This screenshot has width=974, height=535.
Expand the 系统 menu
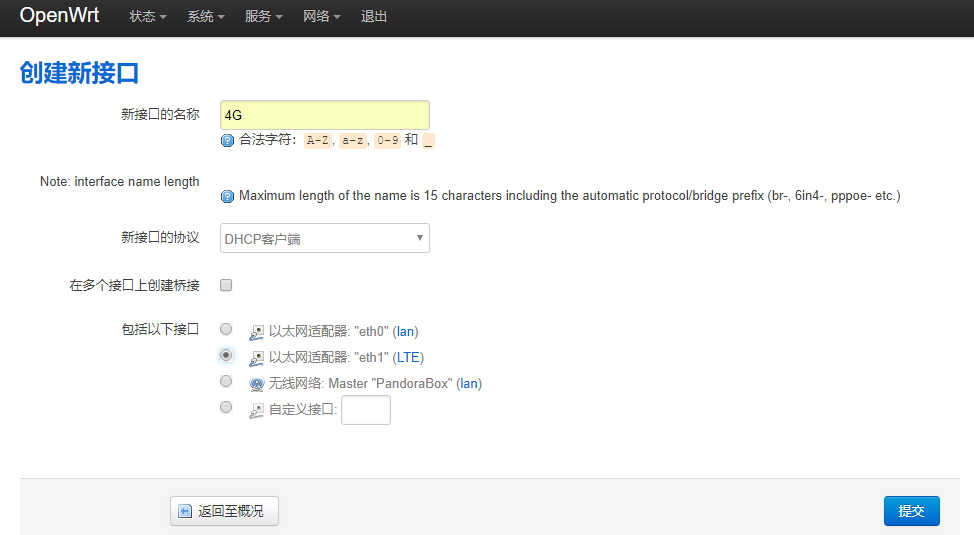[x=206, y=17]
